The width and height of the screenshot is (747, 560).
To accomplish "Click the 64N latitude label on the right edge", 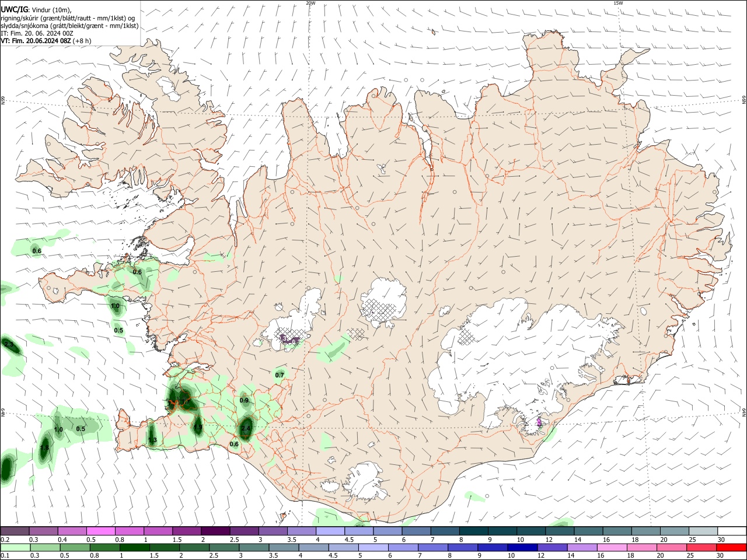I will point(744,412).
